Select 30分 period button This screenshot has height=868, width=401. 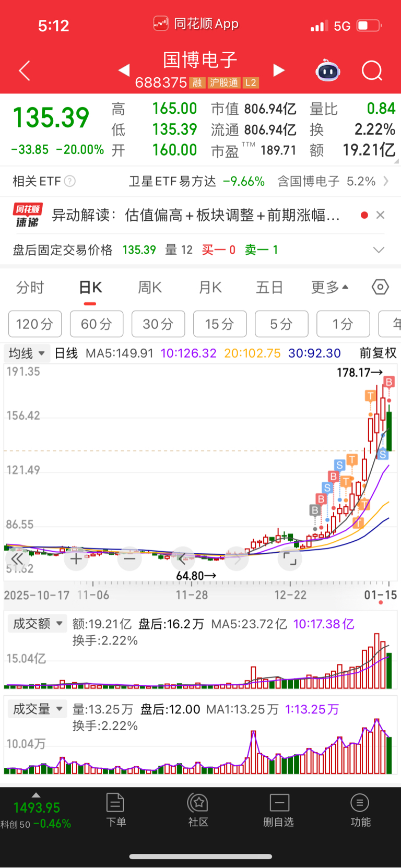158,324
